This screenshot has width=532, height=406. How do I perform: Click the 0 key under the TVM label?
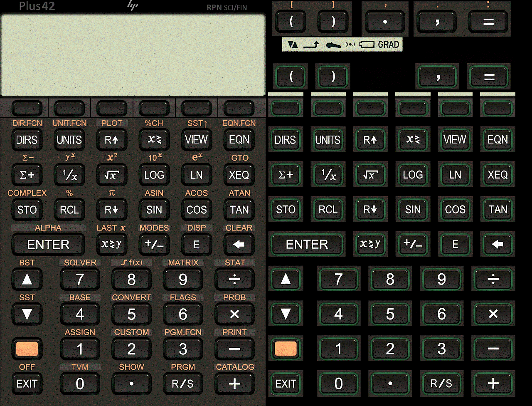click(80, 384)
